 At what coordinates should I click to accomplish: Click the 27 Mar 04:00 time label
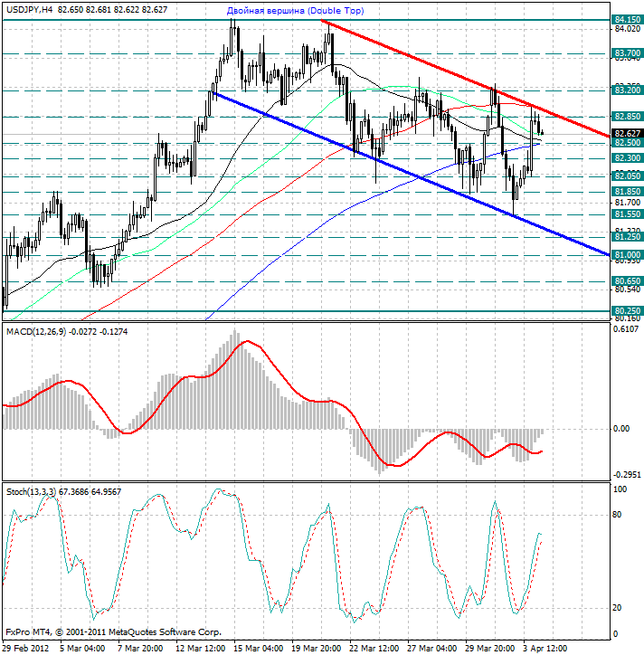(431, 649)
